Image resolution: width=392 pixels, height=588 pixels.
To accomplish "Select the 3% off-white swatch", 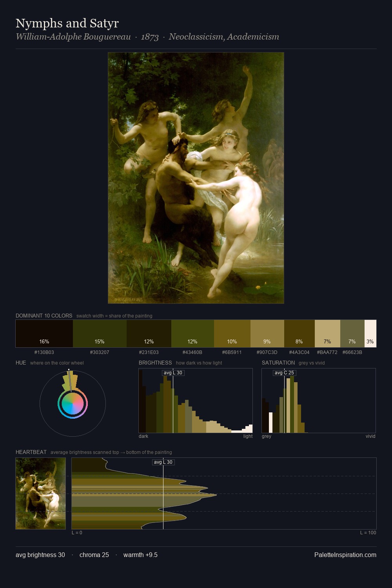I will pos(370,334).
